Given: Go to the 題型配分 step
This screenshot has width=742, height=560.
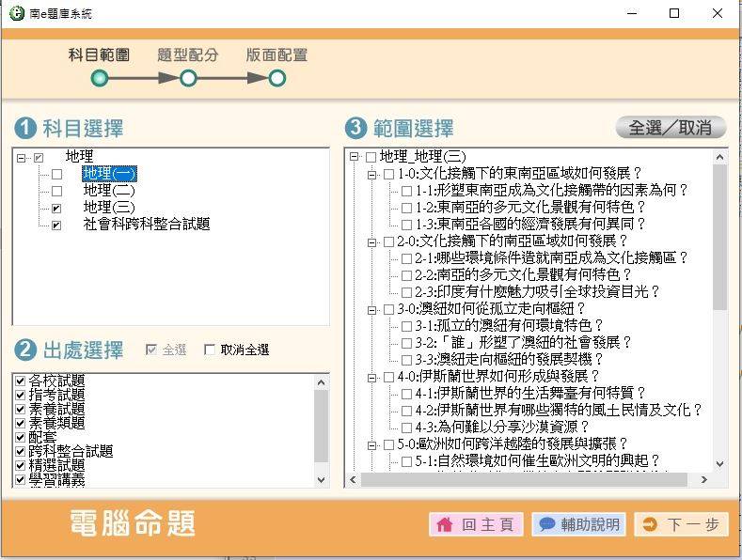Looking at the screenshot, I should pyautogui.click(x=188, y=55).
